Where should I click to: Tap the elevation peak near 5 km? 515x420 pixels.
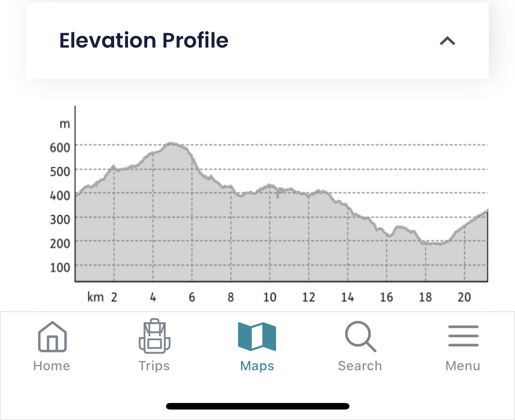tap(172, 143)
